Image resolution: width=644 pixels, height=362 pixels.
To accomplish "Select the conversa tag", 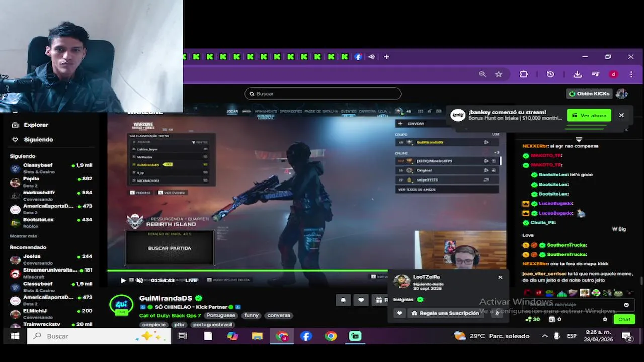I will (x=279, y=315).
